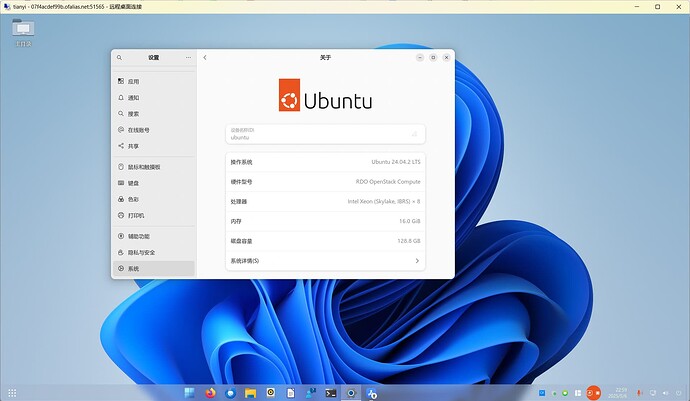Click the 磁盘容量 128.8 GB row

pos(325,241)
